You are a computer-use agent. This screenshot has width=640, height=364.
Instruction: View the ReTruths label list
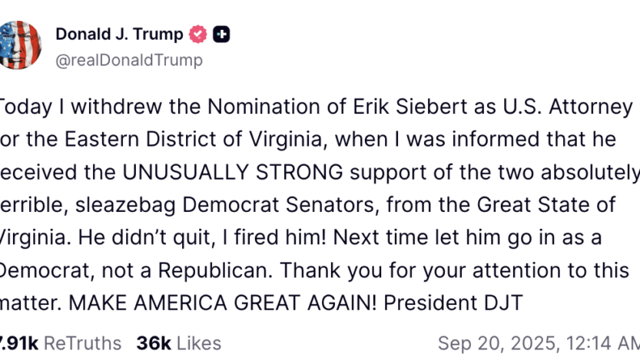pos(82,342)
